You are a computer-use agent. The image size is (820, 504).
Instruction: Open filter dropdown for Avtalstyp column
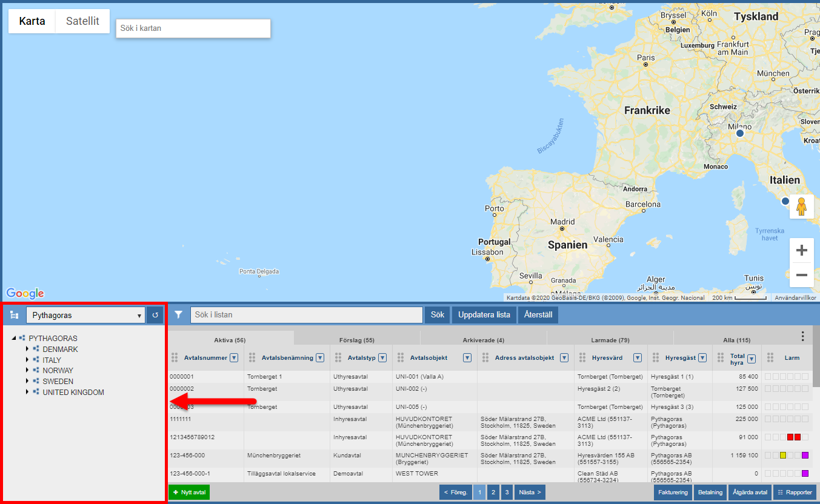pyautogui.click(x=382, y=358)
